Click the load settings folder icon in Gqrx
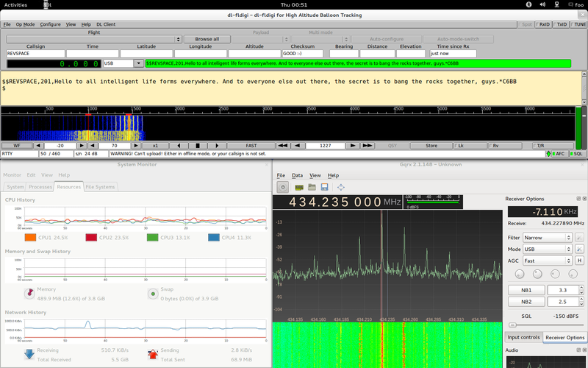 [x=312, y=187]
